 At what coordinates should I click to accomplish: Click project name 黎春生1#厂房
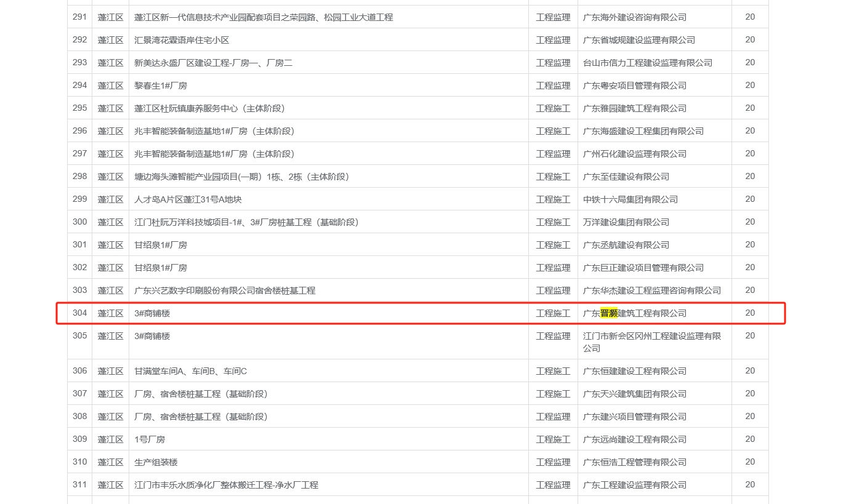coord(161,86)
